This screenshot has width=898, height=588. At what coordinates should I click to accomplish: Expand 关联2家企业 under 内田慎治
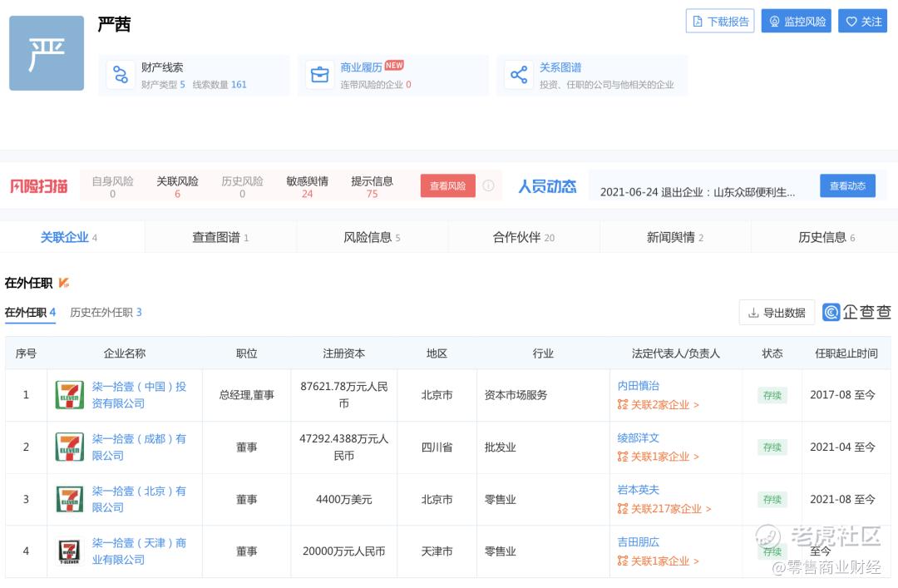pos(658,405)
